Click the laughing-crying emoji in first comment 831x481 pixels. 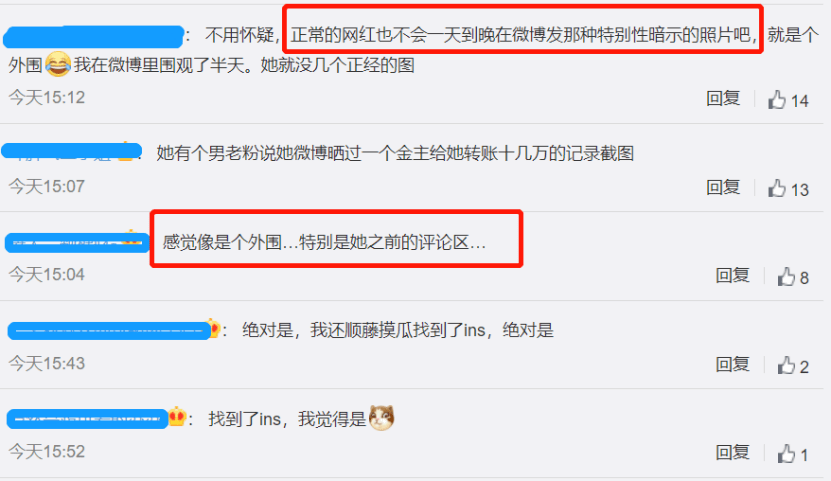58,64
